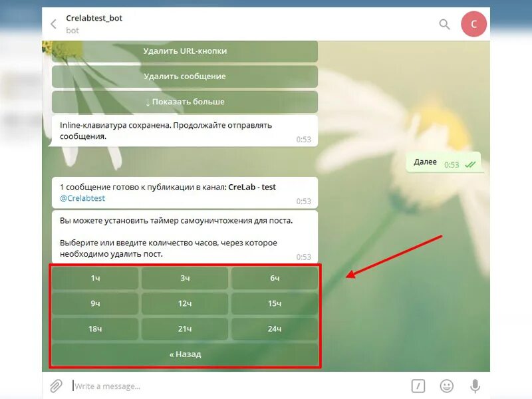Click the Write a message field
The height and width of the screenshot is (399, 532).
pyautogui.click(x=237, y=386)
